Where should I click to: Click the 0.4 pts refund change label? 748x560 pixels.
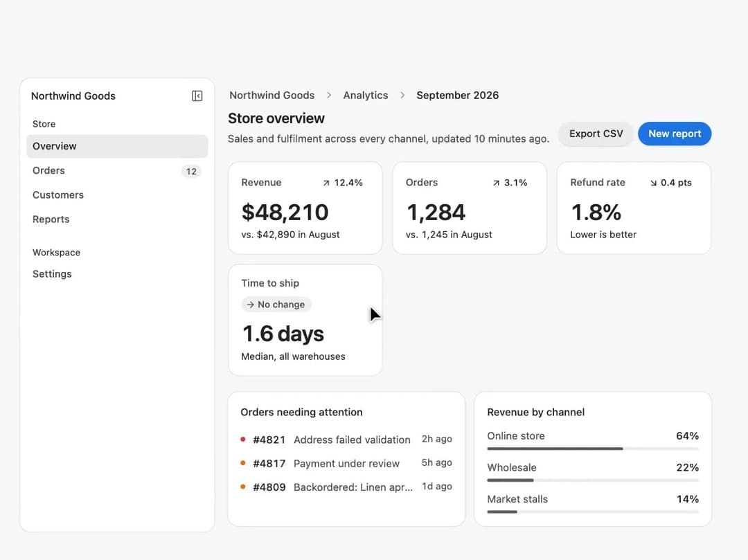point(676,183)
